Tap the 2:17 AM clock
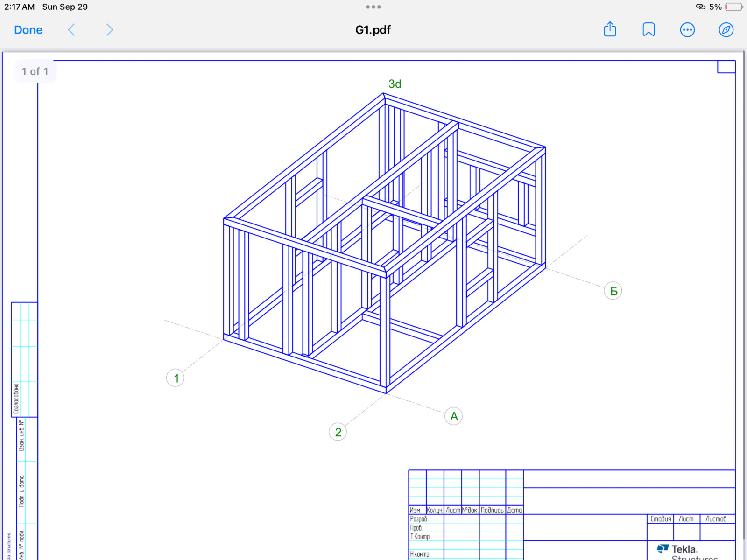The height and width of the screenshot is (560, 747). tap(20, 7)
